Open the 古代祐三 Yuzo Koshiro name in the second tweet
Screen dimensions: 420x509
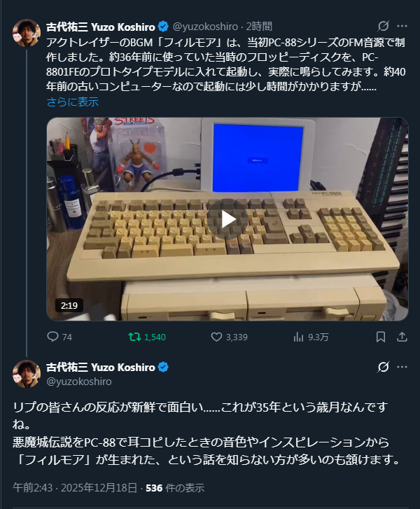click(101, 367)
